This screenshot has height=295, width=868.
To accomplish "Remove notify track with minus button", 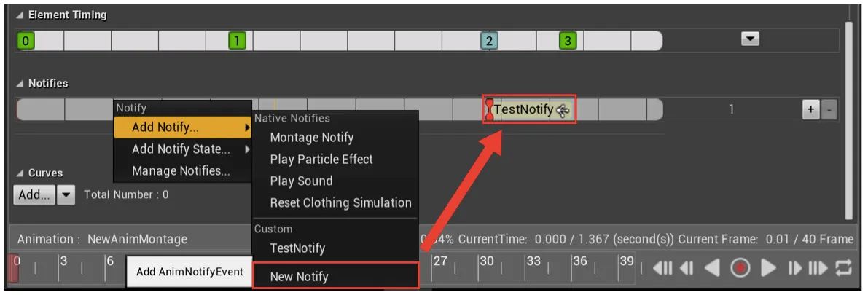I will point(829,109).
